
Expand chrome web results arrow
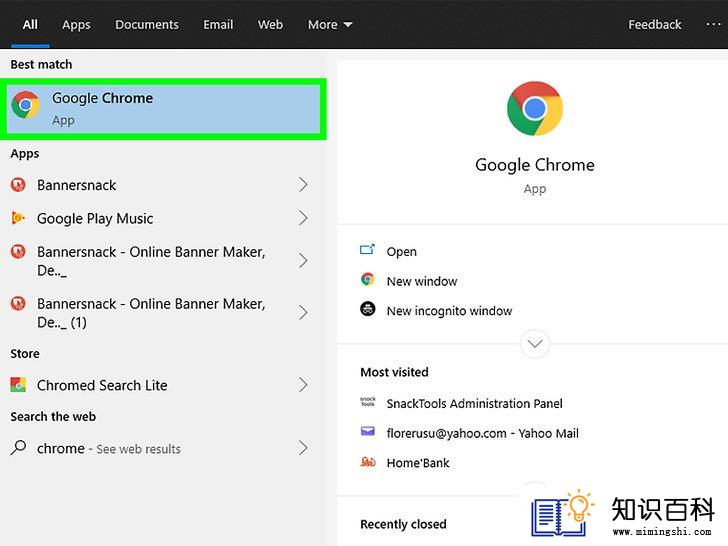(303, 448)
